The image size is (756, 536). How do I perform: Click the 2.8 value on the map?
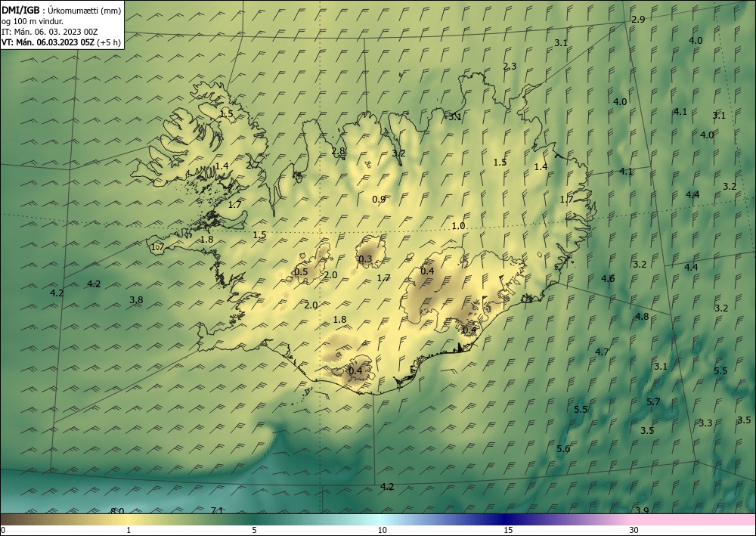pyautogui.click(x=339, y=151)
